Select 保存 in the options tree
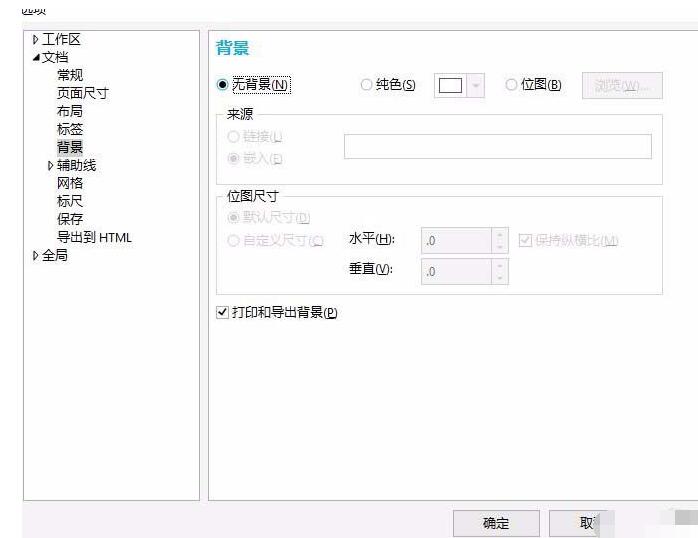This screenshot has height=538, width=698. click(x=70, y=219)
